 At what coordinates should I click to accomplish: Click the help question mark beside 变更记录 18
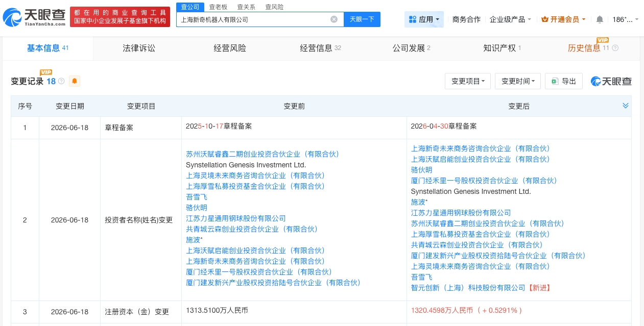pyautogui.click(x=61, y=81)
